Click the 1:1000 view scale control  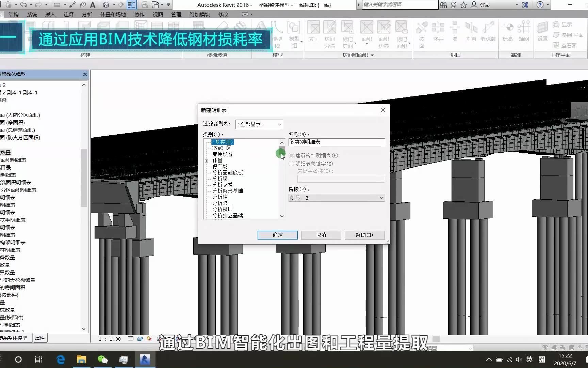tap(110, 339)
